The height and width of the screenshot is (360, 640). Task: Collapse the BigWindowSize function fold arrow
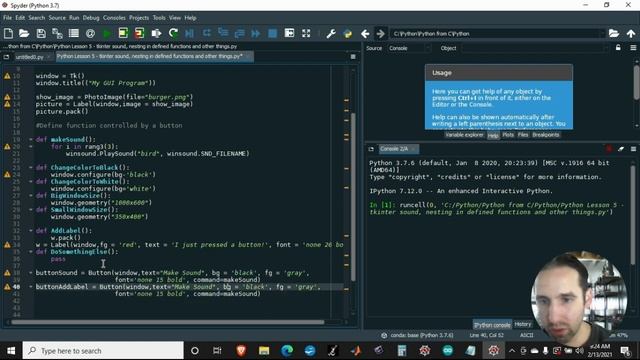(31, 196)
